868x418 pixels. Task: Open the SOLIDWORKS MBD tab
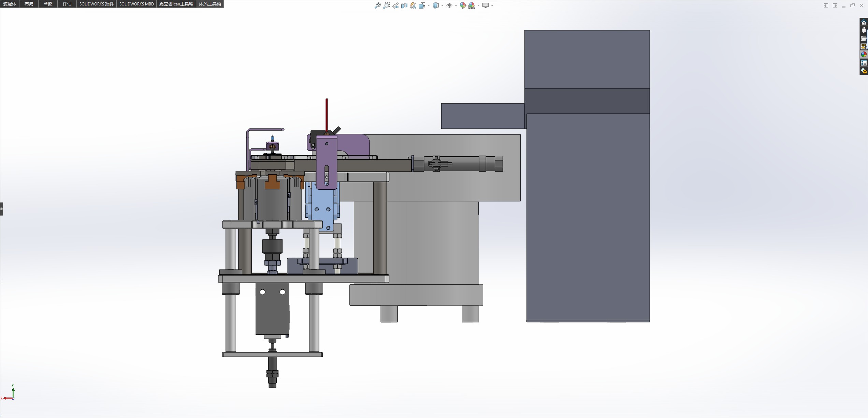pyautogui.click(x=136, y=4)
